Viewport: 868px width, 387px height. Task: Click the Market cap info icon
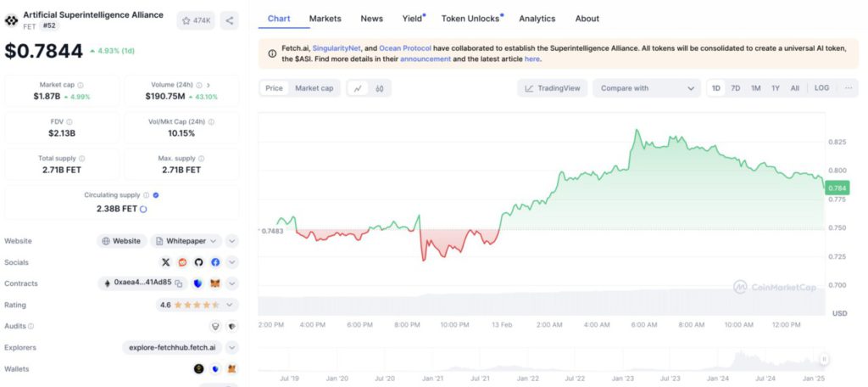coord(81,86)
